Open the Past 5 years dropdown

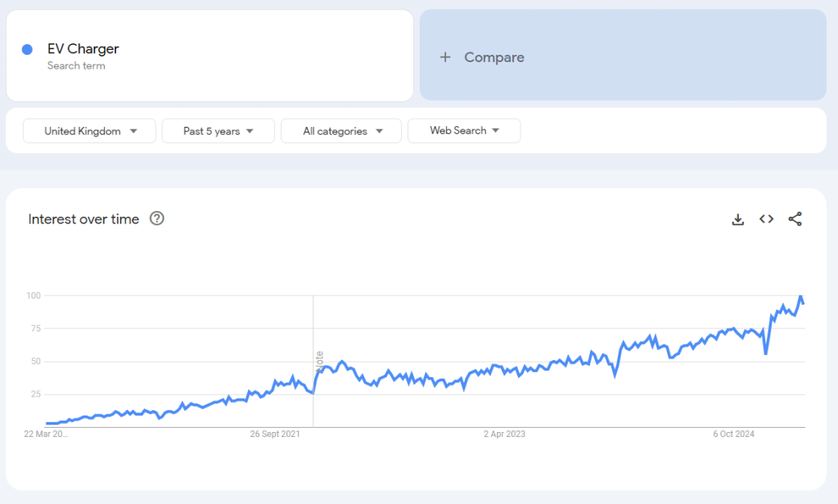(x=218, y=131)
